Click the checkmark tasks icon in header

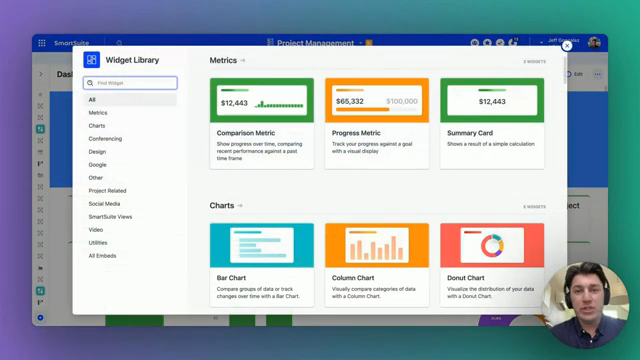coord(500,43)
